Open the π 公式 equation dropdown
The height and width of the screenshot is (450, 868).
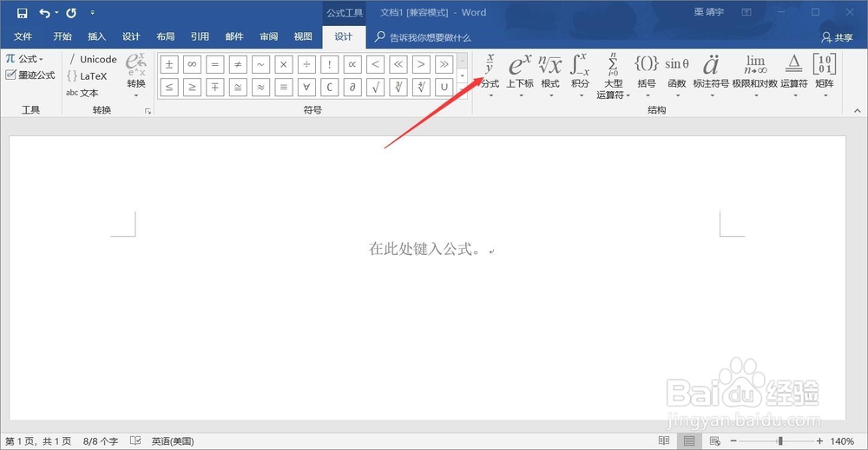click(x=24, y=59)
